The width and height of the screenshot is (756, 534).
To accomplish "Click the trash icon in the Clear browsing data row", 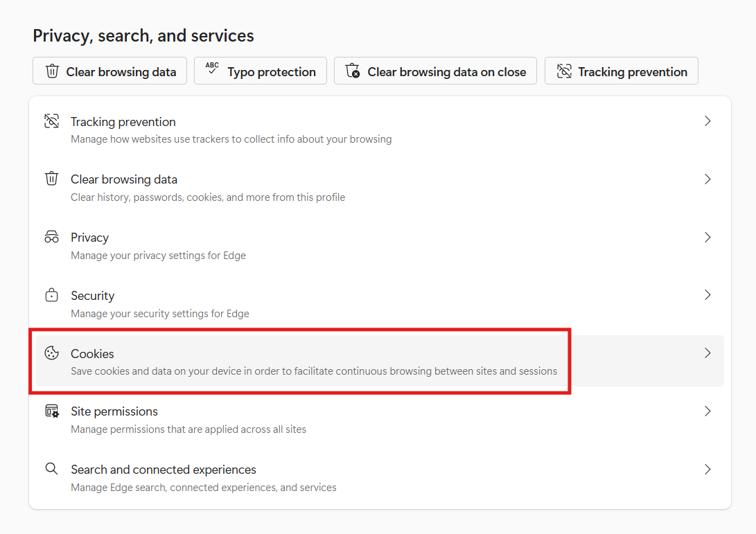I will pyautogui.click(x=51, y=179).
